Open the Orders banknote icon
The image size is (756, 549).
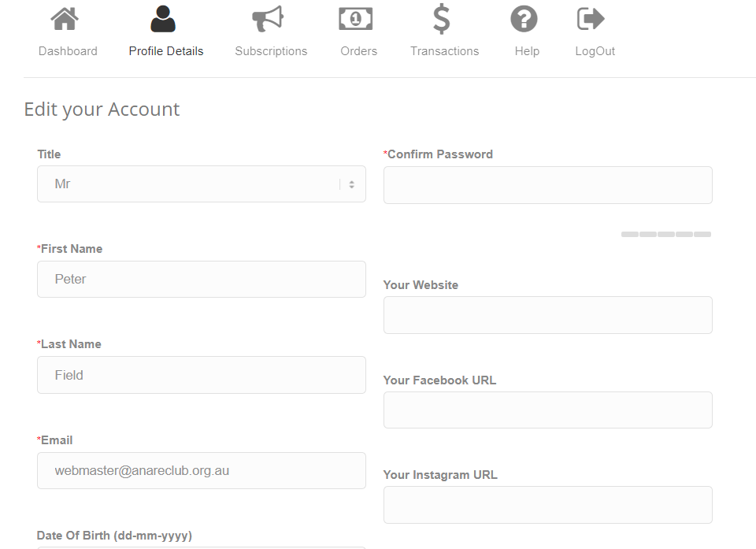click(x=356, y=19)
